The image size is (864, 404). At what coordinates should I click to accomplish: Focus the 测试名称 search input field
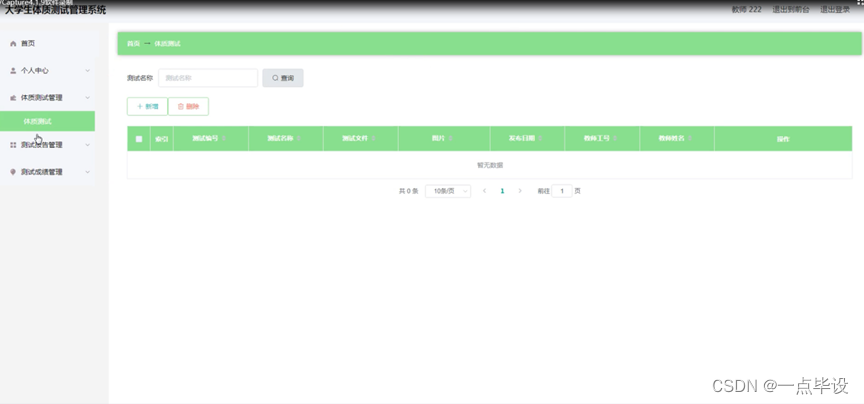coord(208,78)
